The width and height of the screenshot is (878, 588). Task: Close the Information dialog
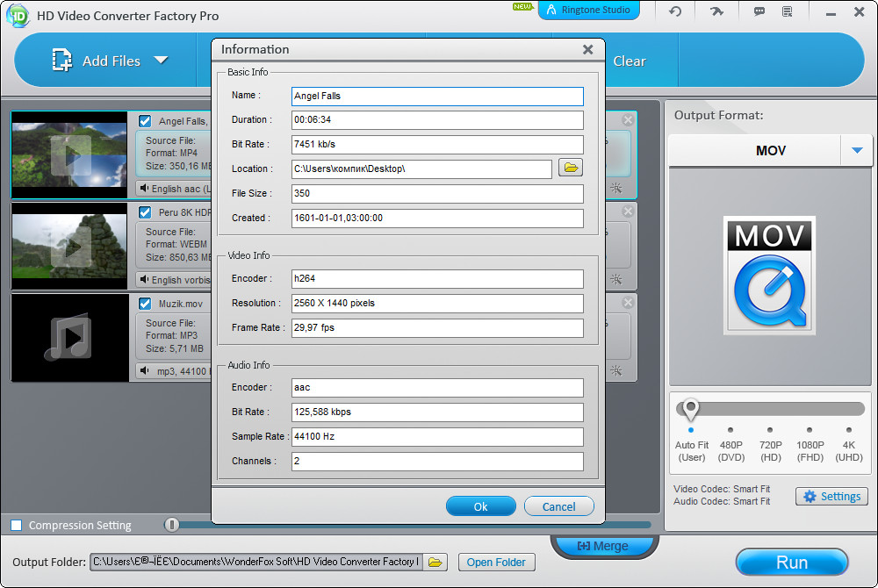587,49
